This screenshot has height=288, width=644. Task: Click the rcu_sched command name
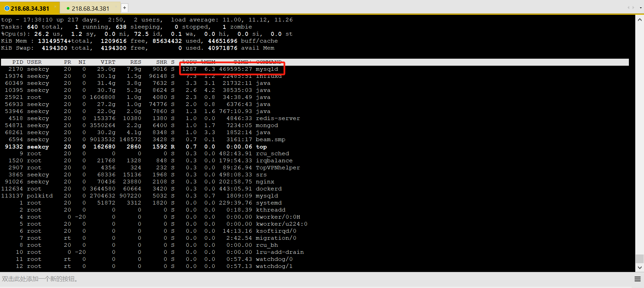coord(273,154)
